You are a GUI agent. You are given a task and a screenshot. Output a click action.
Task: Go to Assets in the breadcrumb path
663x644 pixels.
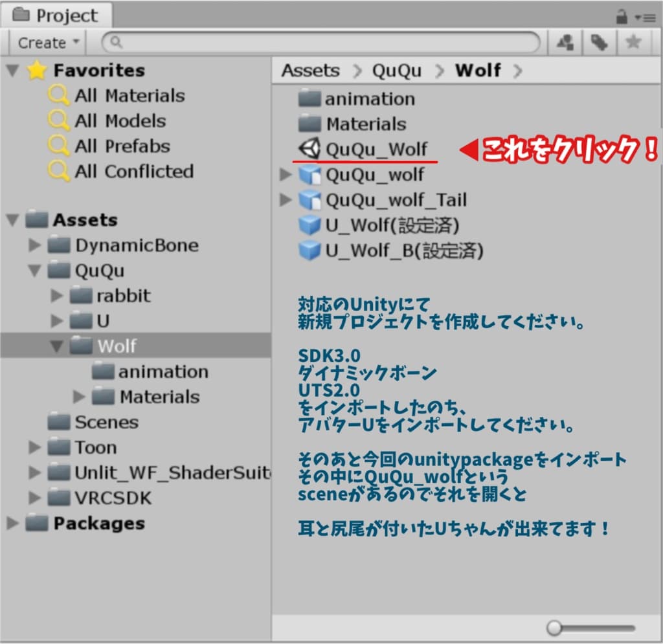(311, 70)
